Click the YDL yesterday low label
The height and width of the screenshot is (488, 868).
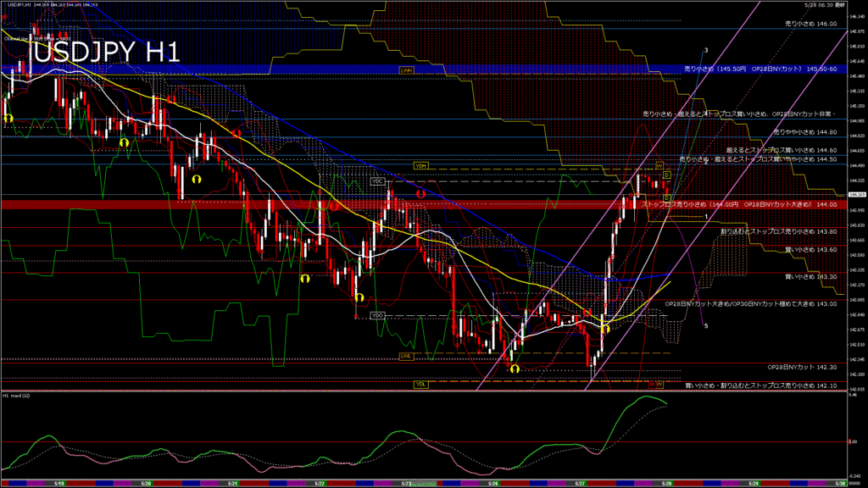[420, 384]
